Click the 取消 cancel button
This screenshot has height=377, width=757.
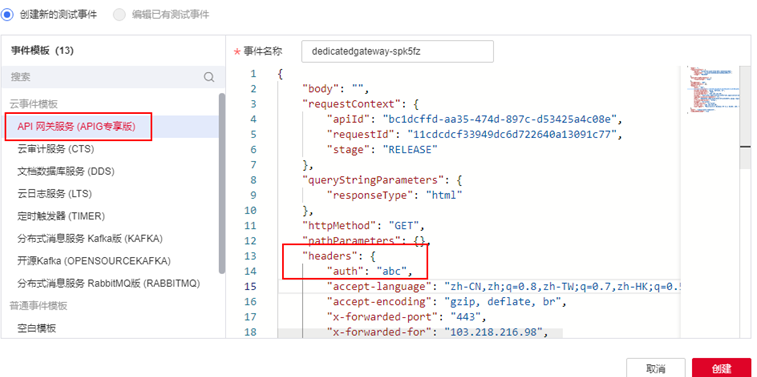pyautogui.click(x=656, y=369)
